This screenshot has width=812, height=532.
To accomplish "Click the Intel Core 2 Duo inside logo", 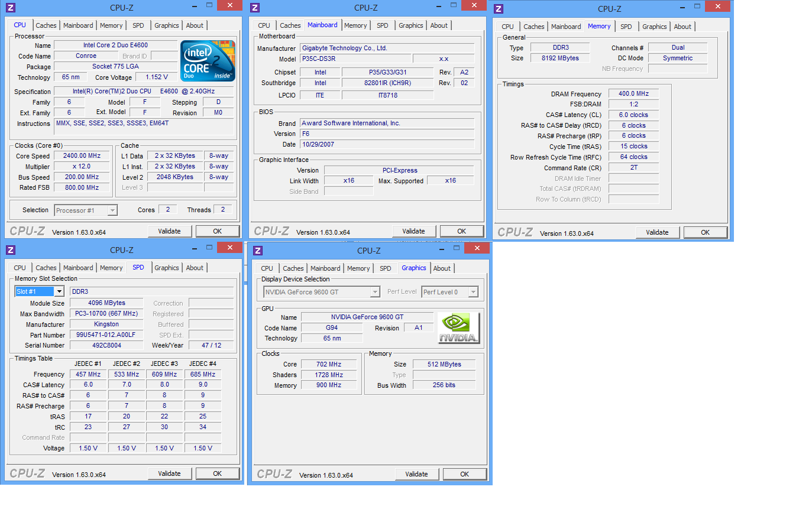I will 208,61.
